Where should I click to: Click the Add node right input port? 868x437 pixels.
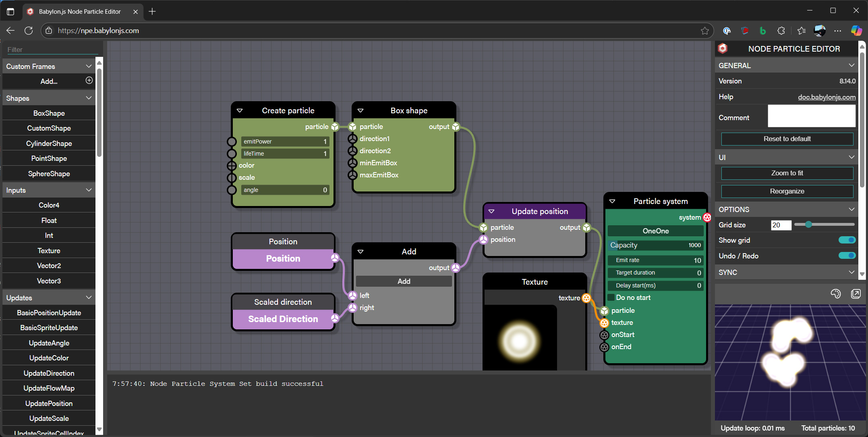[352, 308]
